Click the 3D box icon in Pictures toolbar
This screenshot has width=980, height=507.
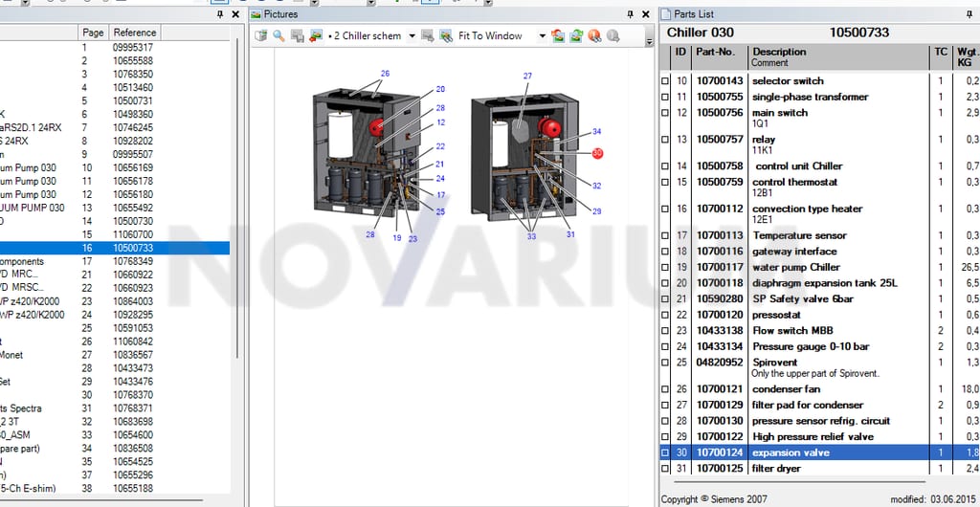click(260, 36)
